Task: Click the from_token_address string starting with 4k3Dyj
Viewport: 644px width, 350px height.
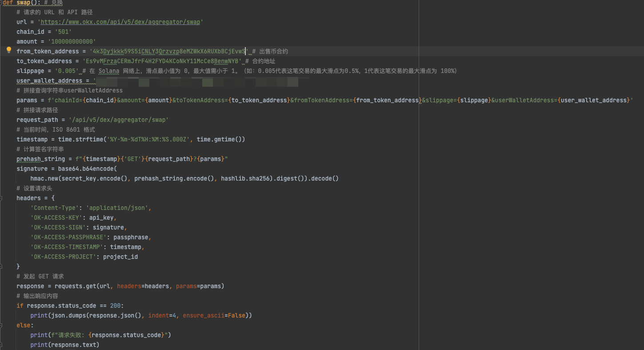Action: 169,51
